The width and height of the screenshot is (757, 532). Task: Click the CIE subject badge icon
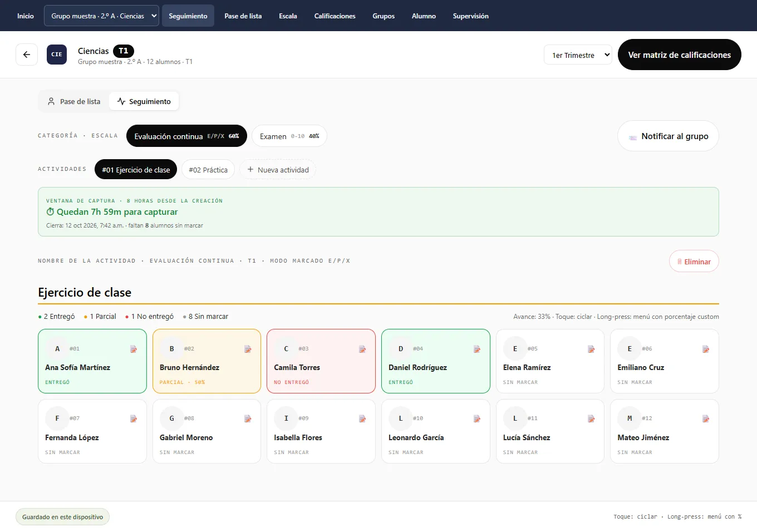click(x=57, y=55)
